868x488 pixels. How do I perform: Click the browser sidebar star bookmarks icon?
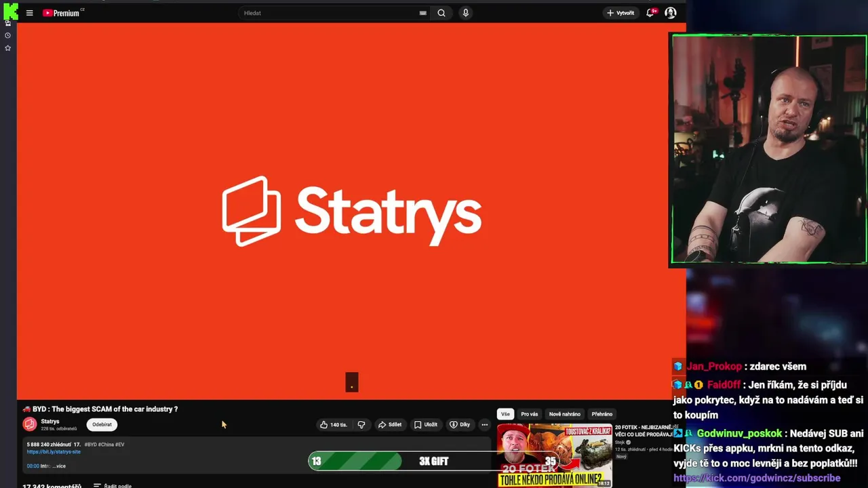click(8, 48)
